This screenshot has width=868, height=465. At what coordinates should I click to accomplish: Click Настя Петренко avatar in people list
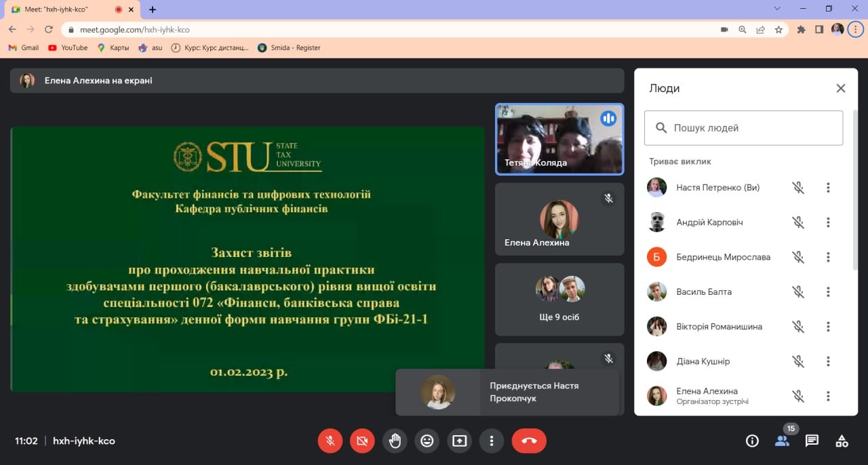pyautogui.click(x=656, y=187)
